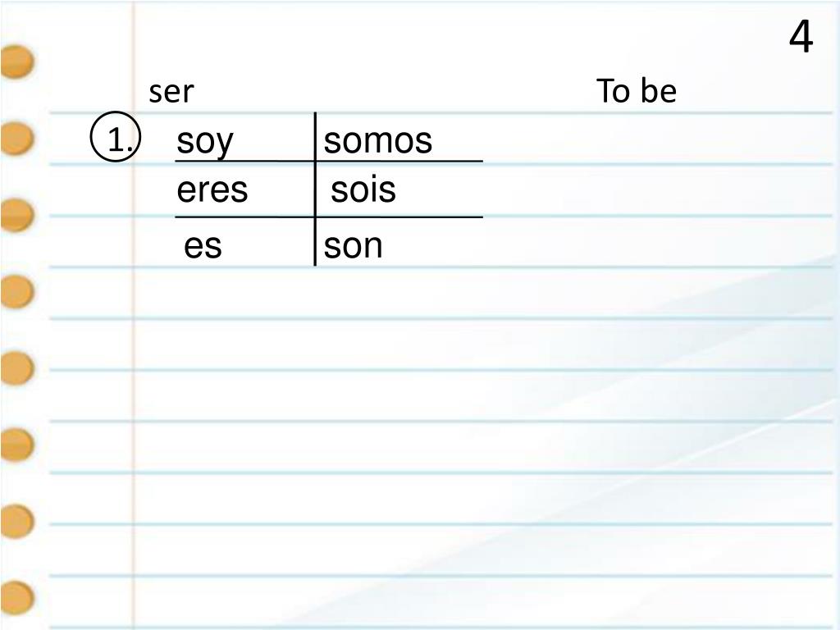This screenshot has height=630, width=840.
Task: Click the horizontal line under "sois"
Action: click(399, 217)
